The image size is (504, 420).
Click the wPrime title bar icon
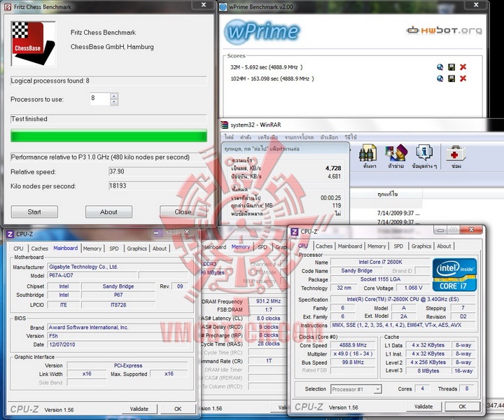223,7
